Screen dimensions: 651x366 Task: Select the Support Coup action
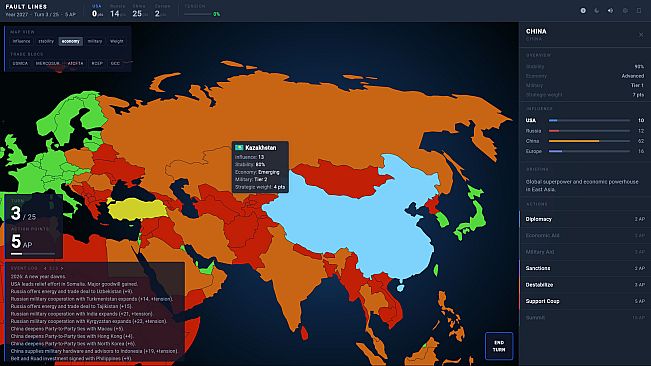tap(585, 301)
